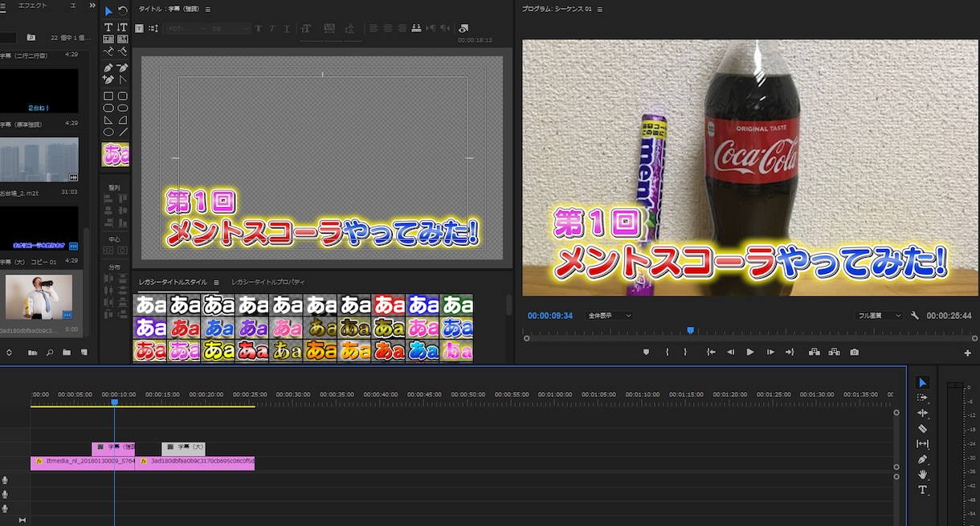This screenshot has width=980, height=526.
Task: Click program monitor playhead marker
Action: [690, 330]
